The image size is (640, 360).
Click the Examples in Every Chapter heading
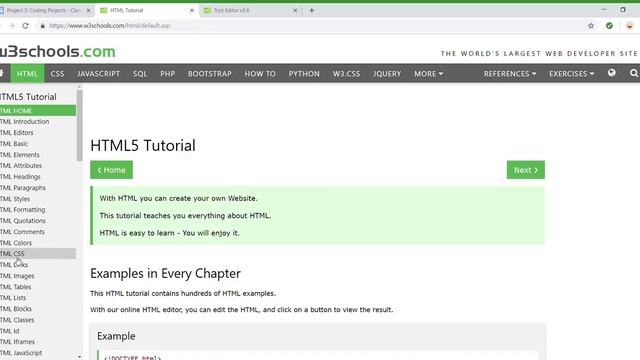165,273
